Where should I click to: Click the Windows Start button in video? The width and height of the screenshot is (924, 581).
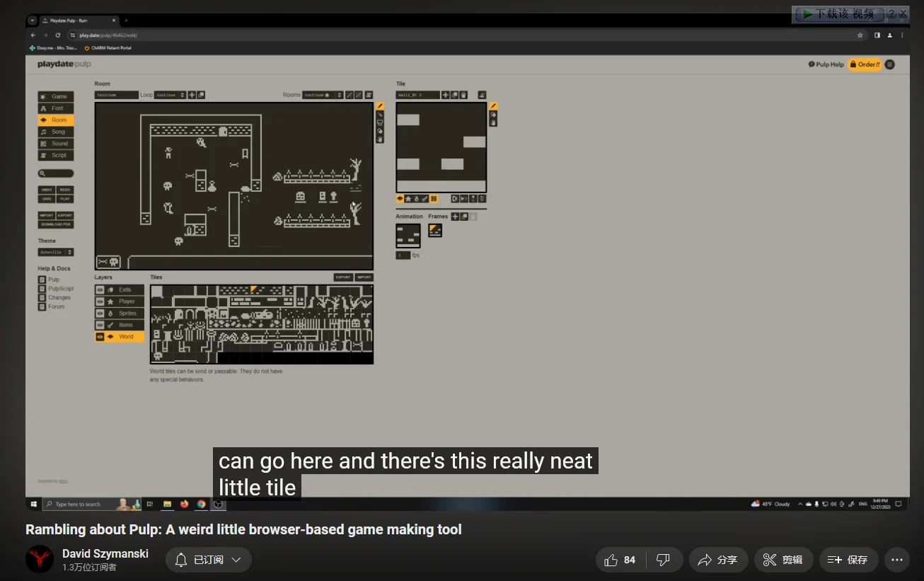pyautogui.click(x=33, y=504)
